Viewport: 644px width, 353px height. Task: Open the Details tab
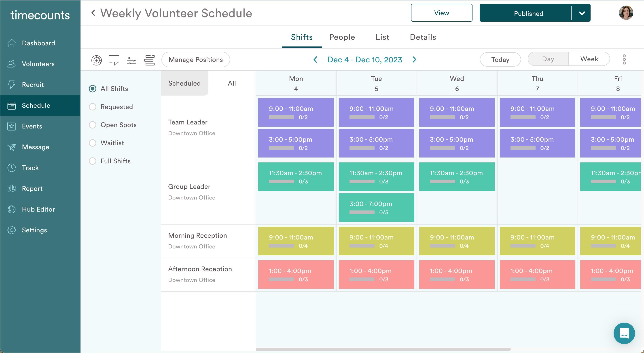point(423,37)
